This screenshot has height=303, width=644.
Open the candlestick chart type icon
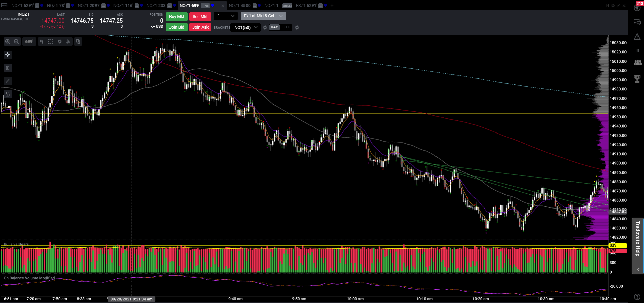[42, 42]
